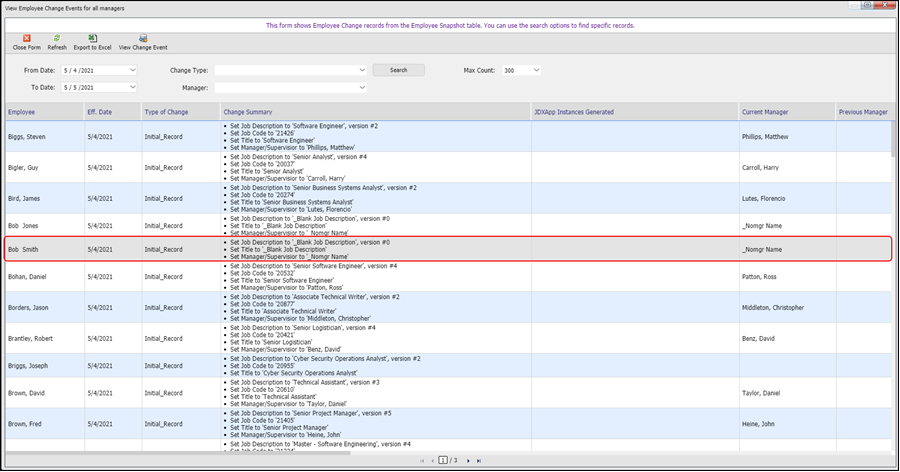The width and height of the screenshot is (900, 472).
Task: Open the View Change Event tool
Action: pyautogui.click(x=143, y=38)
